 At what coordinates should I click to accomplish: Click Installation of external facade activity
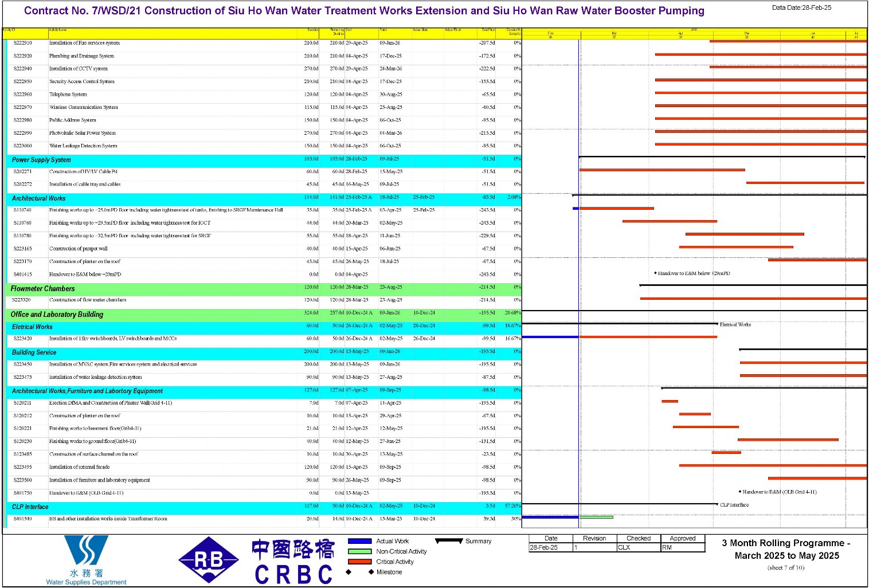79,467
